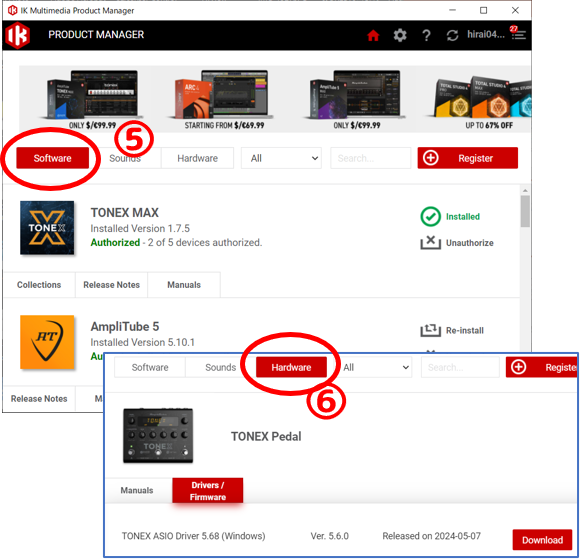Screen dimensions: 580x559
Task: Select Sounds tab in the inset panel
Action: coord(220,367)
